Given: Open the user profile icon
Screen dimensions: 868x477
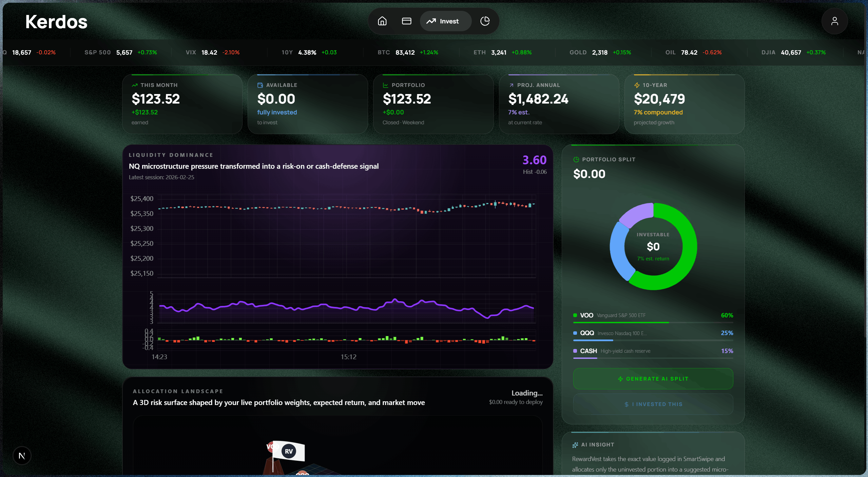Looking at the screenshot, I should point(834,21).
